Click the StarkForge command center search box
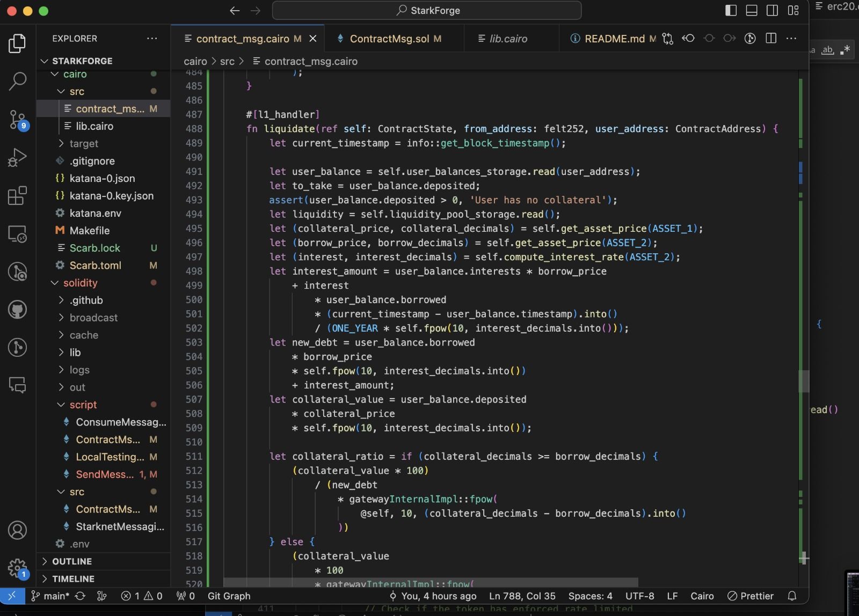This screenshot has width=859, height=616. pyautogui.click(x=427, y=10)
